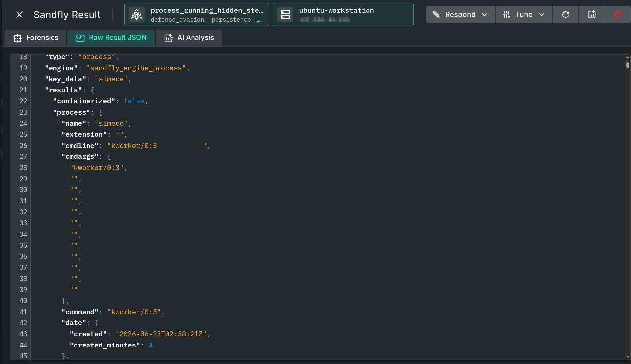Image resolution: width=631 pixels, height=364 pixels.
Task: Open the ubuntu-workstation host card
Action: click(x=343, y=15)
